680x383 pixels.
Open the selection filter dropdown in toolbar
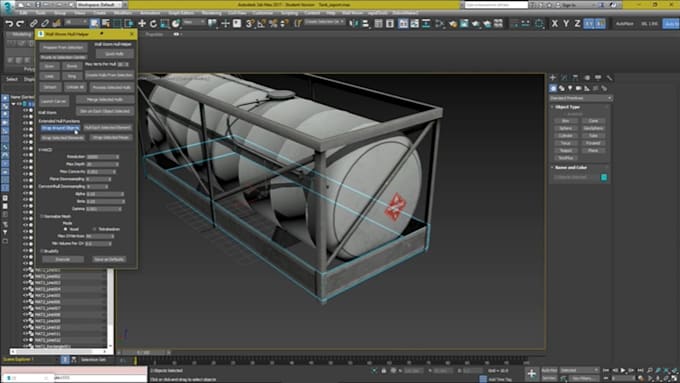tap(76, 22)
